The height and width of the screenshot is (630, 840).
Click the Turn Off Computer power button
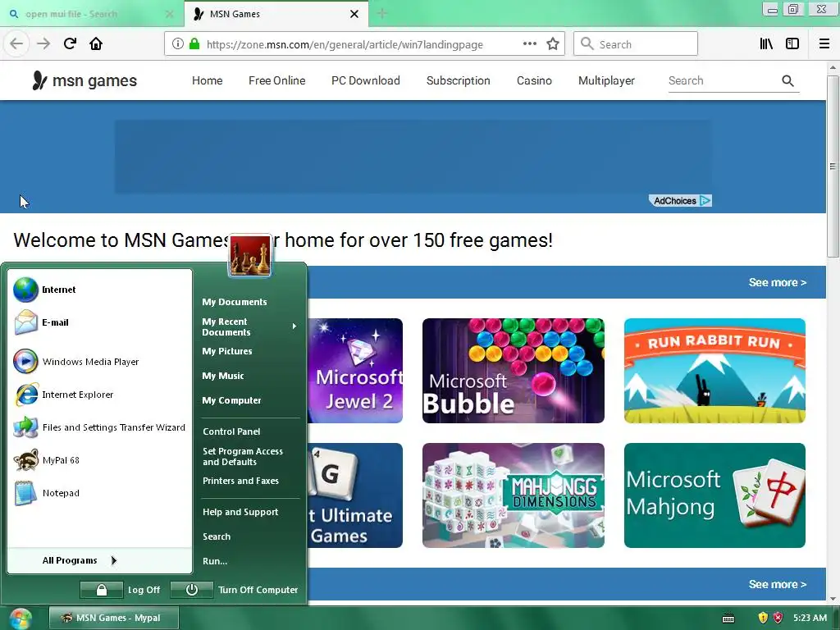191,590
